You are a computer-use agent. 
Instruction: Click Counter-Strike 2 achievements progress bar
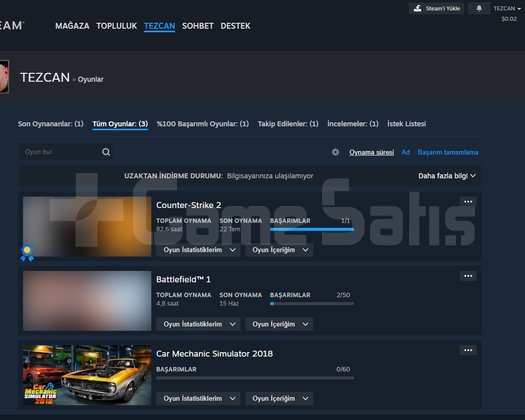point(312,229)
